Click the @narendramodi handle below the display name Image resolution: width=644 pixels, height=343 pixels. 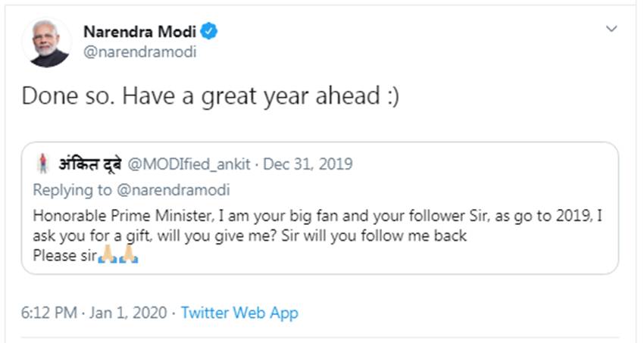[139, 52]
